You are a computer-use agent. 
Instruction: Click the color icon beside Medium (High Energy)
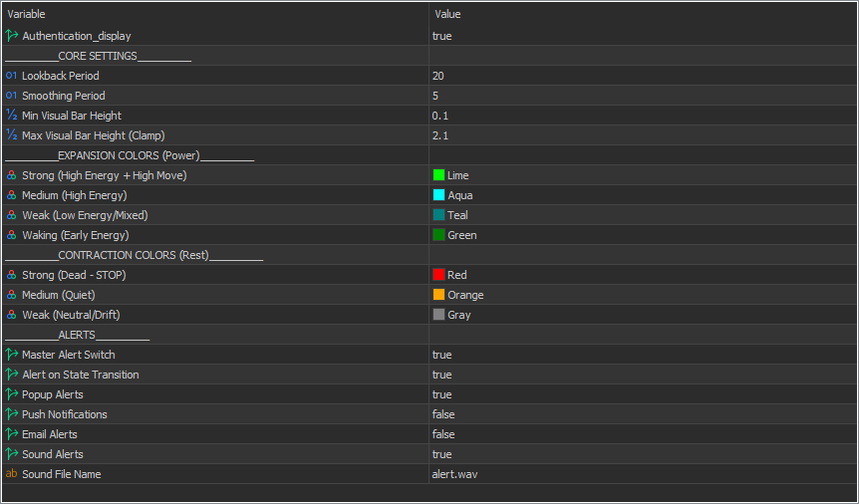12,195
